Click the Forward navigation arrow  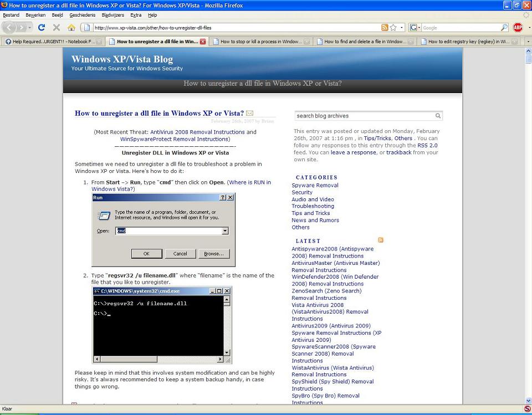[x=21, y=28]
